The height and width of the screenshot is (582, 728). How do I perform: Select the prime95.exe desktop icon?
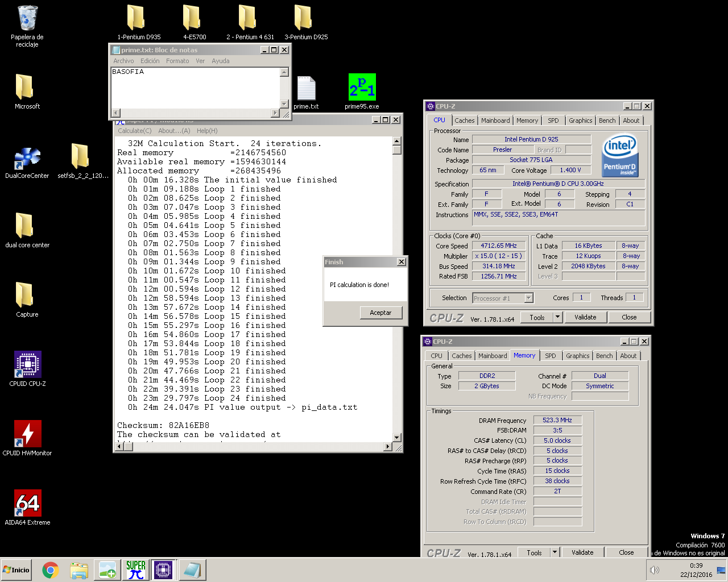(x=362, y=92)
